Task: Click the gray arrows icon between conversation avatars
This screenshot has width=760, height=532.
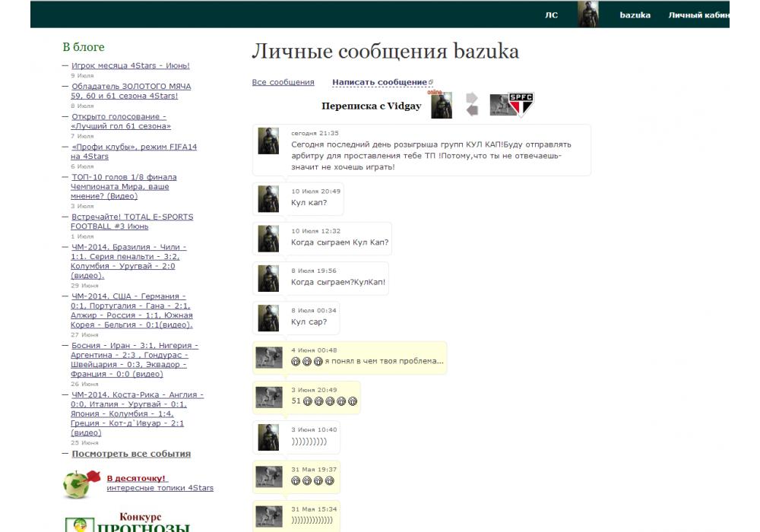Action: click(472, 105)
